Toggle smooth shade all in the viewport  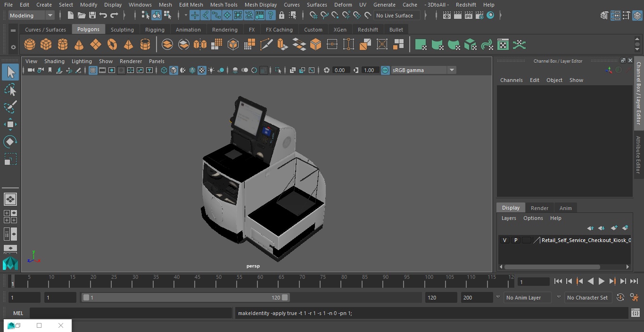click(x=173, y=70)
